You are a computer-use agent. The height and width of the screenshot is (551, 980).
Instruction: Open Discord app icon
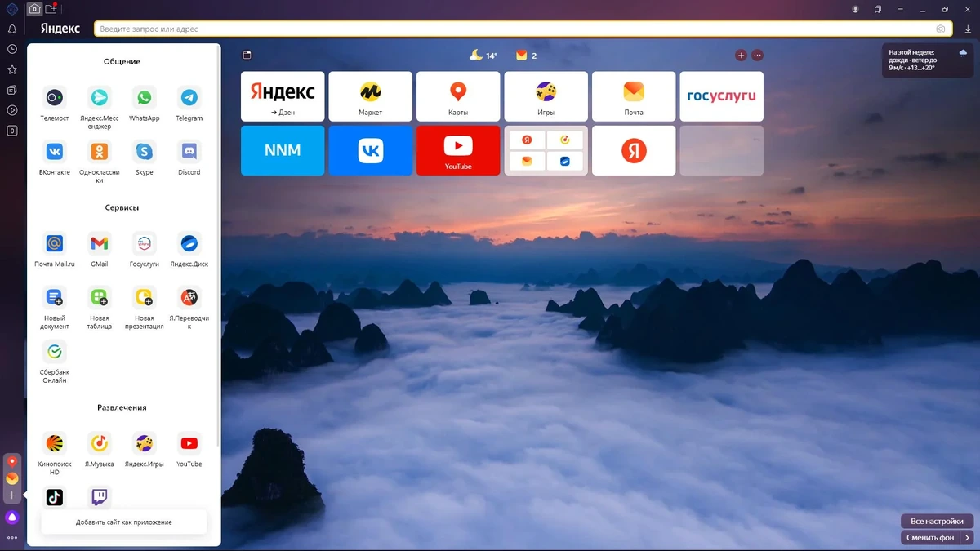(189, 152)
